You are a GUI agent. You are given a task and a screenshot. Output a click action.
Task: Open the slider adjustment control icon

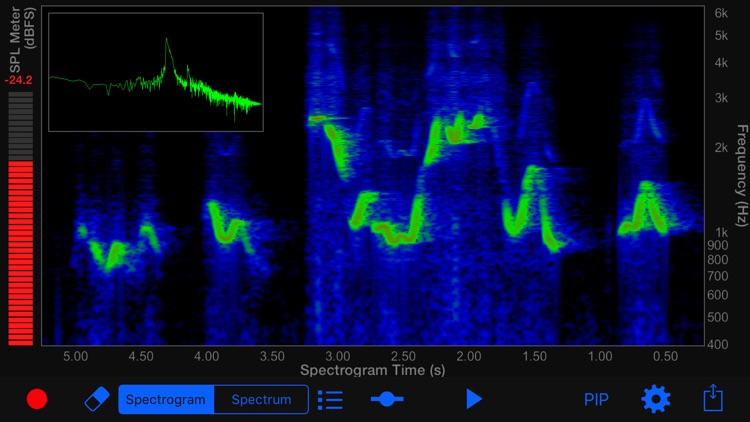tap(387, 399)
